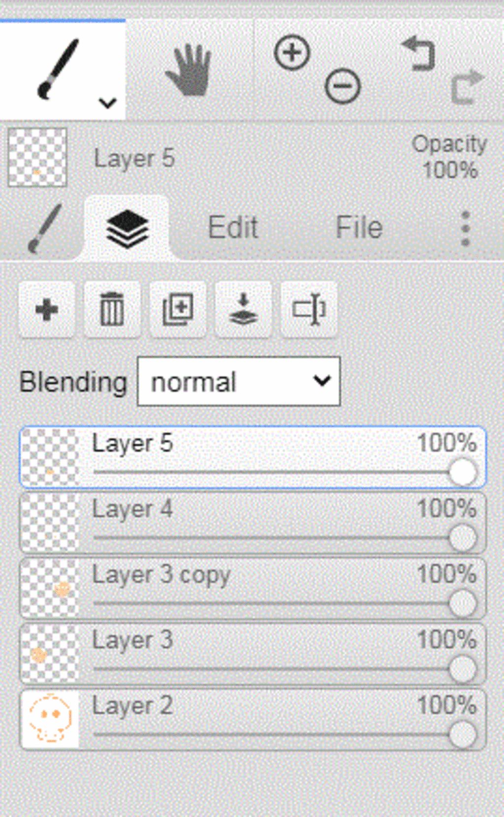Delete the current layer with trash icon
The width and height of the screenshot is (504, 817).
pos(112,310)
